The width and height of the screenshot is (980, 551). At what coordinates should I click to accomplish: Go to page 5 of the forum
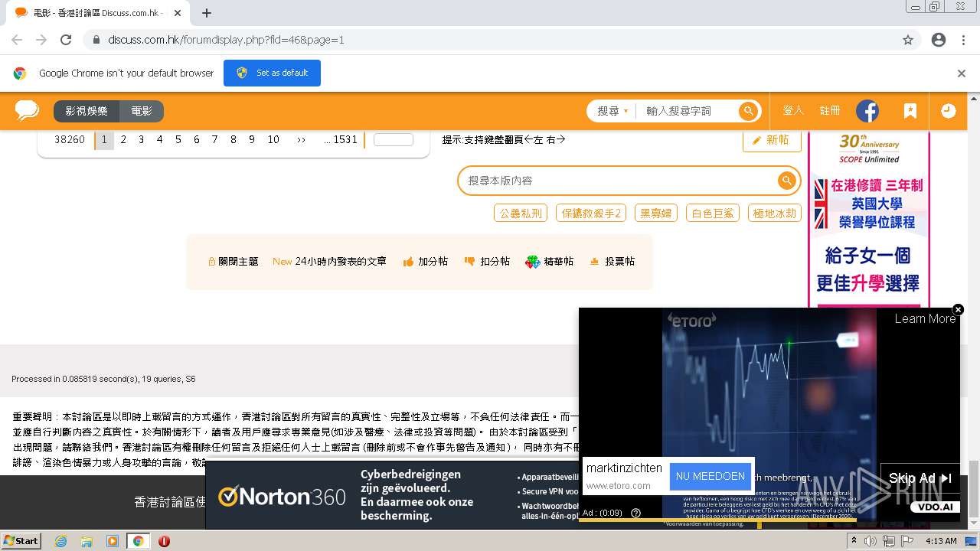tap(178, 140)
